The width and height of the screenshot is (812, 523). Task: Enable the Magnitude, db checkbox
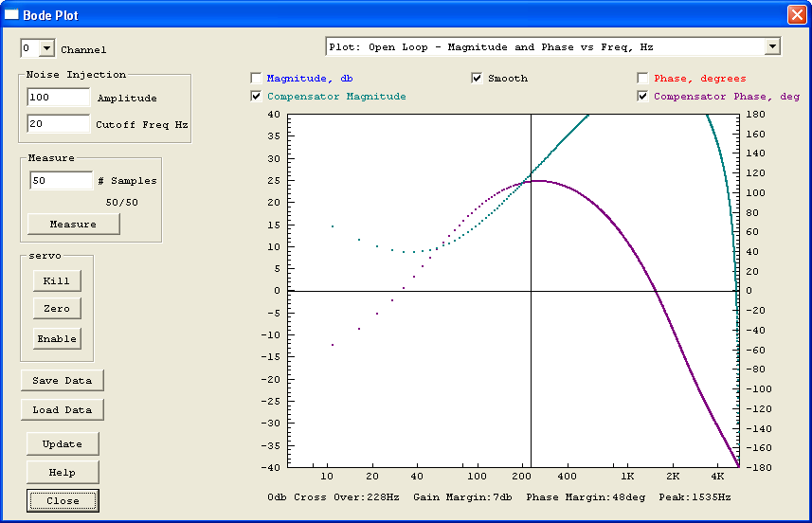[x=256, y=79]
